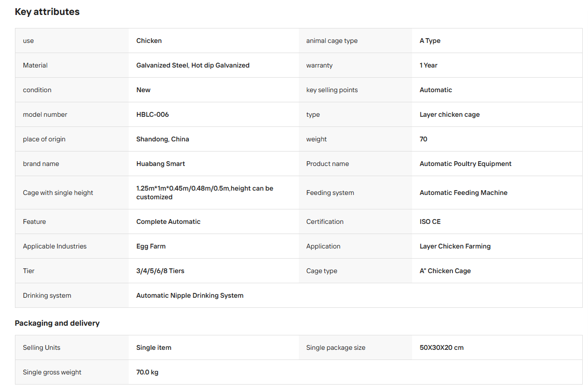588x387 pixels.
Task: Click the Huabang Smart brand name value
Action: [160, 164]
